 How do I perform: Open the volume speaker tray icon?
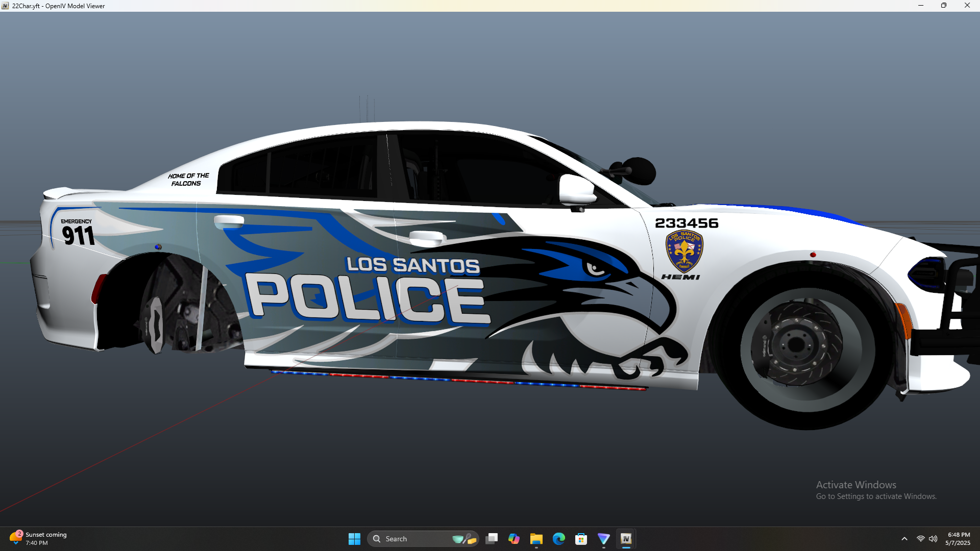click(933, 539)
